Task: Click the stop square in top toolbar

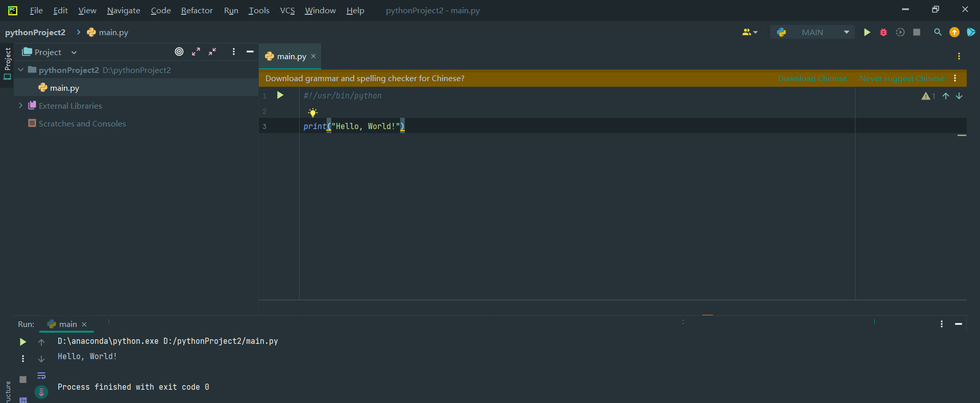Action: tap(917, 32)
